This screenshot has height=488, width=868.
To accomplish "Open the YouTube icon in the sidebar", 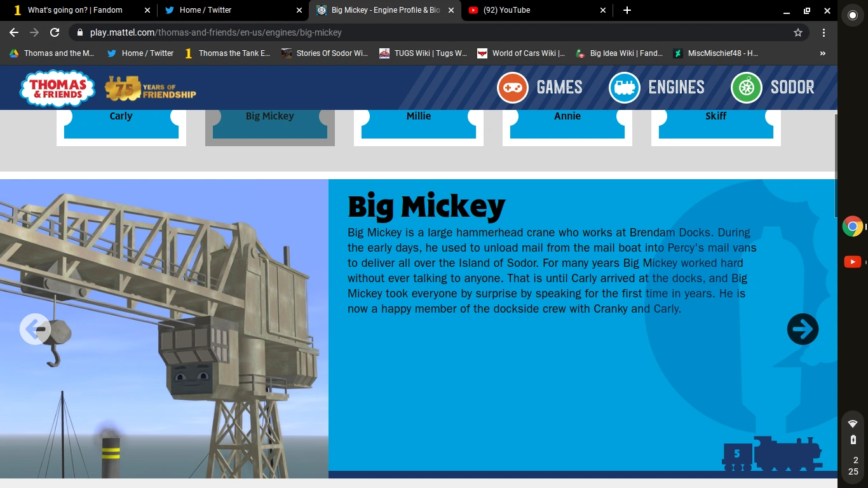I will tap(852, 261).
